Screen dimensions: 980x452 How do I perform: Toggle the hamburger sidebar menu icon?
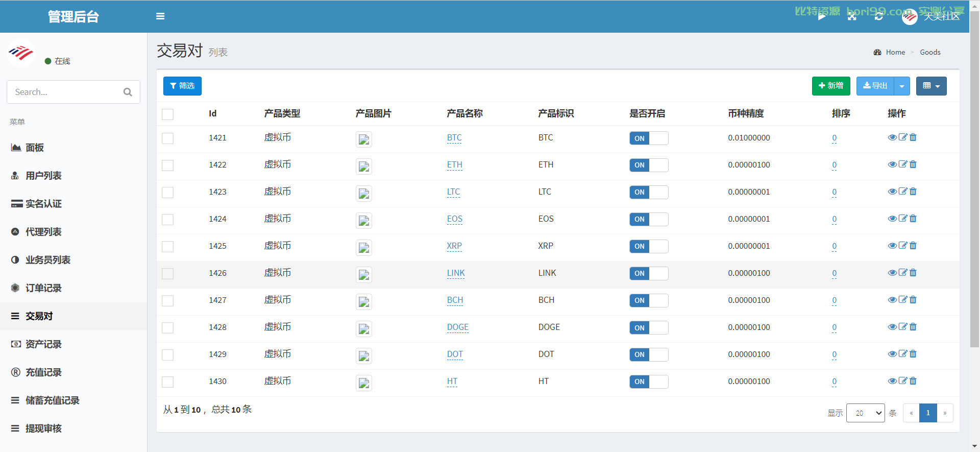tap(160, 16)
